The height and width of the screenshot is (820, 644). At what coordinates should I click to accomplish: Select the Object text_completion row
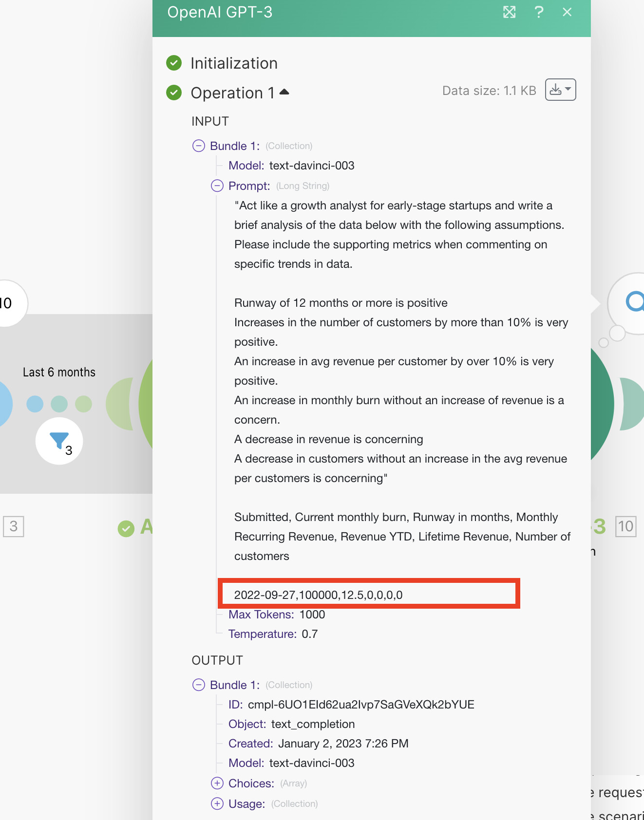(x=291, y=724)
